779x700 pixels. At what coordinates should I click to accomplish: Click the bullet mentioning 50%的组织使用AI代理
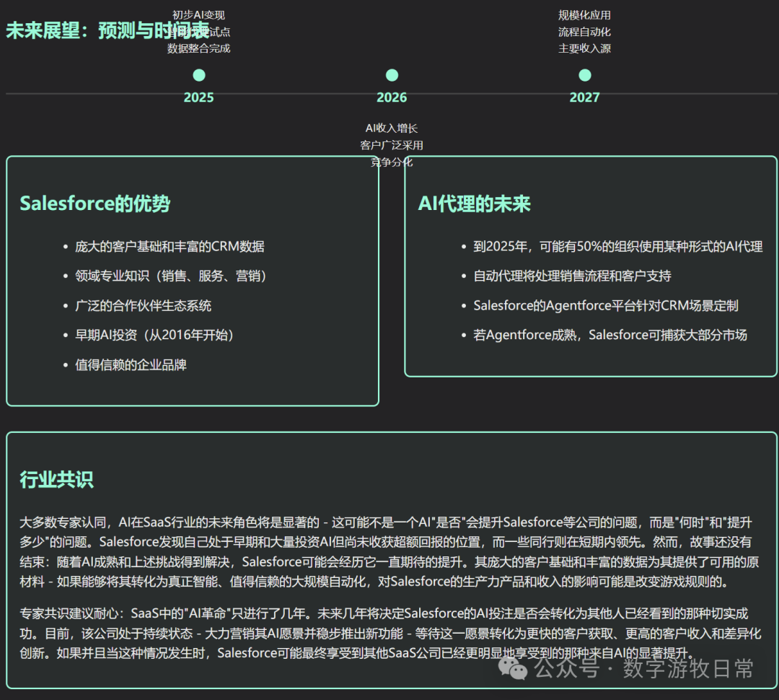[x=617, y=247]
